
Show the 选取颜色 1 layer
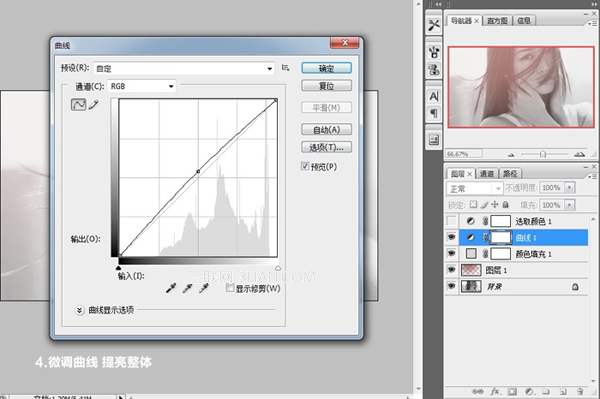coord(452,221)
